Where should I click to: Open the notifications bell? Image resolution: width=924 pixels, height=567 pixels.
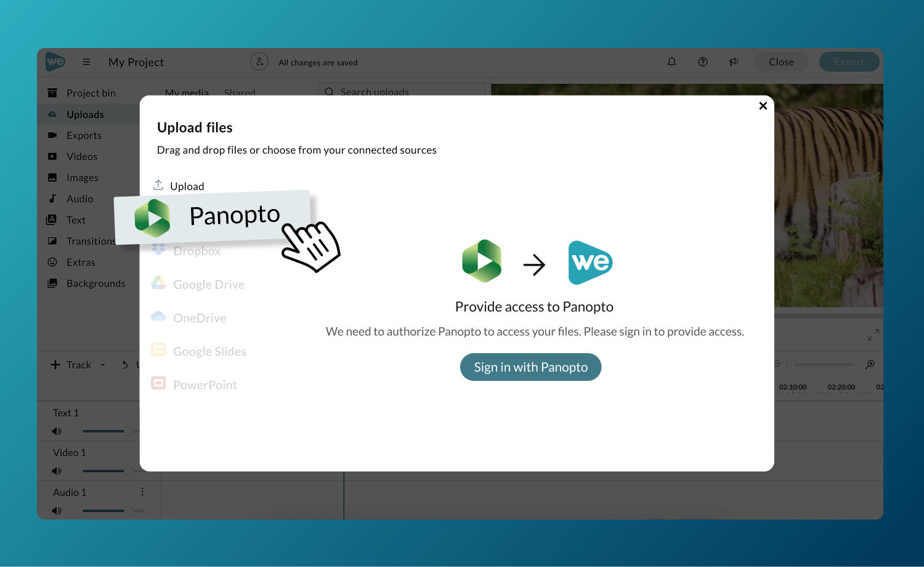(671, 62)
